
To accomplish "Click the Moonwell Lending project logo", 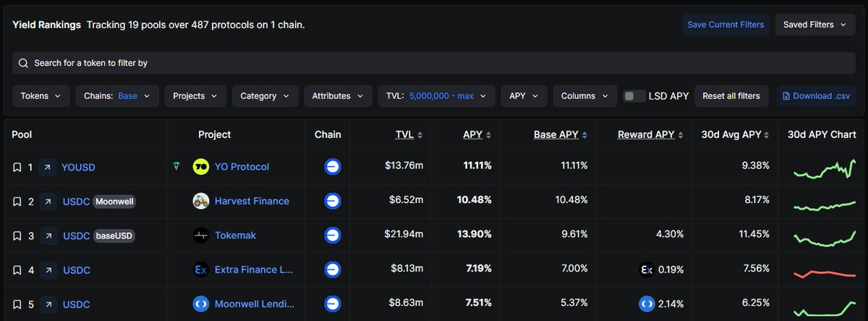I will [x=201, y=304].
